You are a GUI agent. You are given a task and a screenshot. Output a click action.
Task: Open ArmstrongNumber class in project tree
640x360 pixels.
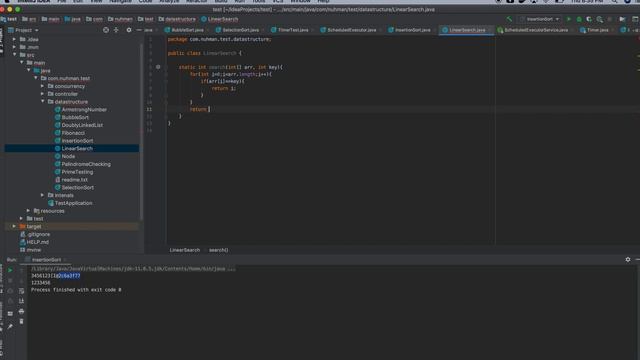(x=84, y=109)
